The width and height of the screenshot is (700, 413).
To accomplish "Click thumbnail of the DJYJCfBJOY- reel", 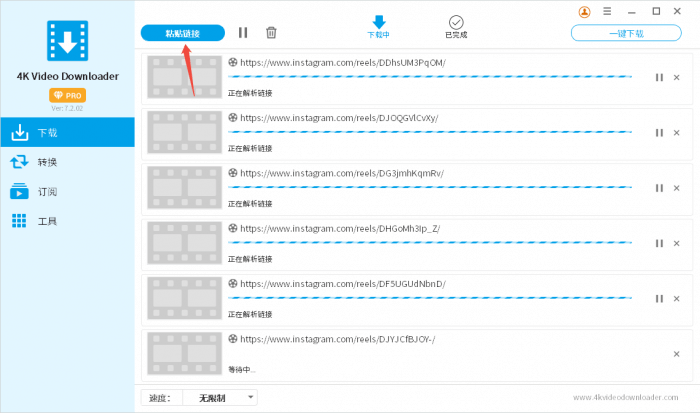I will [184, 354].
